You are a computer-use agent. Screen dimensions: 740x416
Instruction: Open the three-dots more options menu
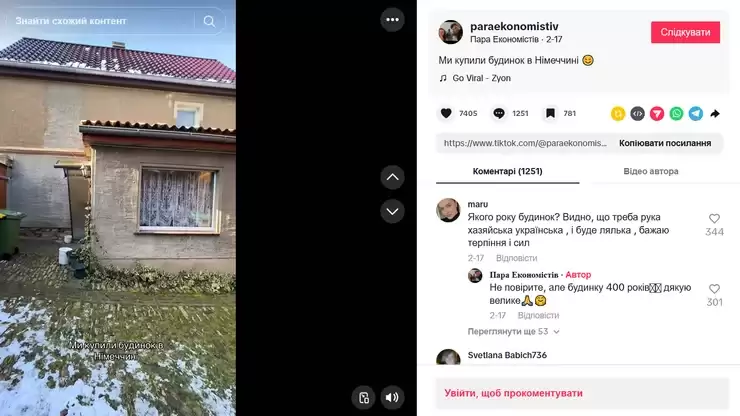[x=392, y=20]
